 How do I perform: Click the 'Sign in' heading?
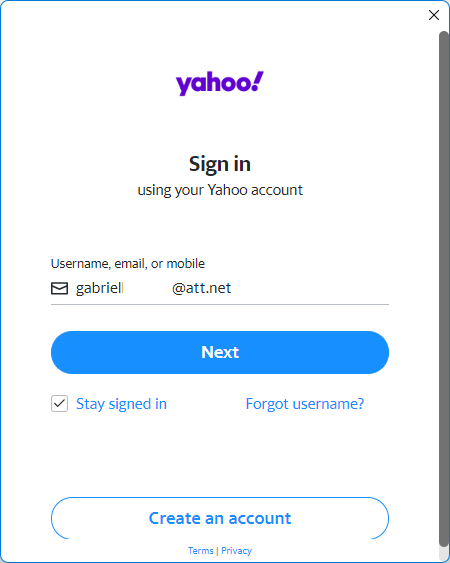tap(220, 164)
